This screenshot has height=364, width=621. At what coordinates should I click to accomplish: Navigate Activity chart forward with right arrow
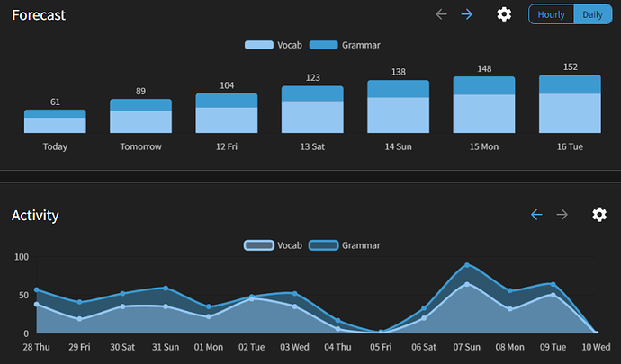[x=562, y=215]
